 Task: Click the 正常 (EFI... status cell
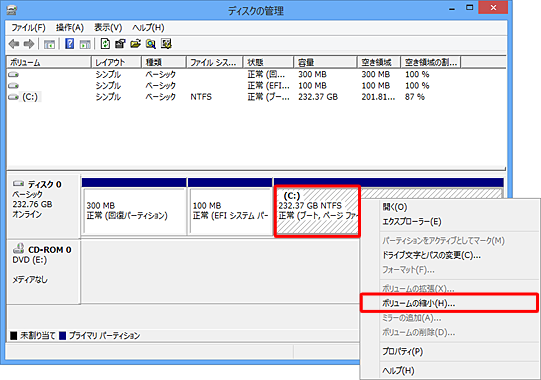point(268,86)
